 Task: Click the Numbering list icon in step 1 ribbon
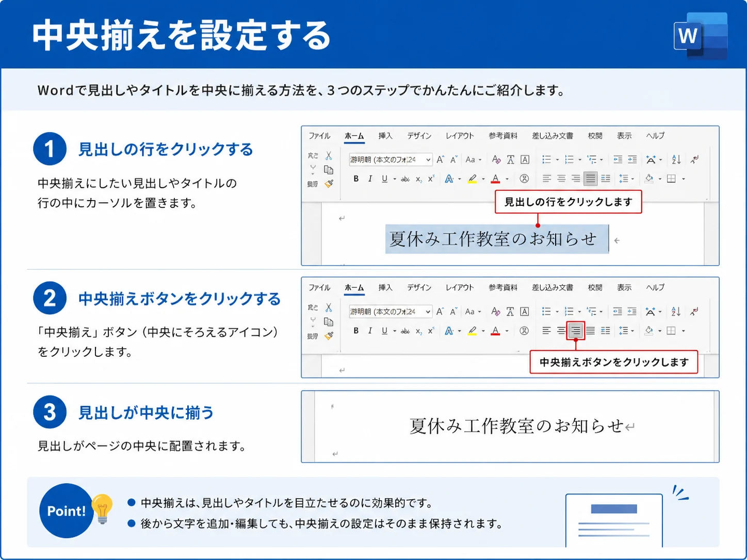click(x=569, y=160)
